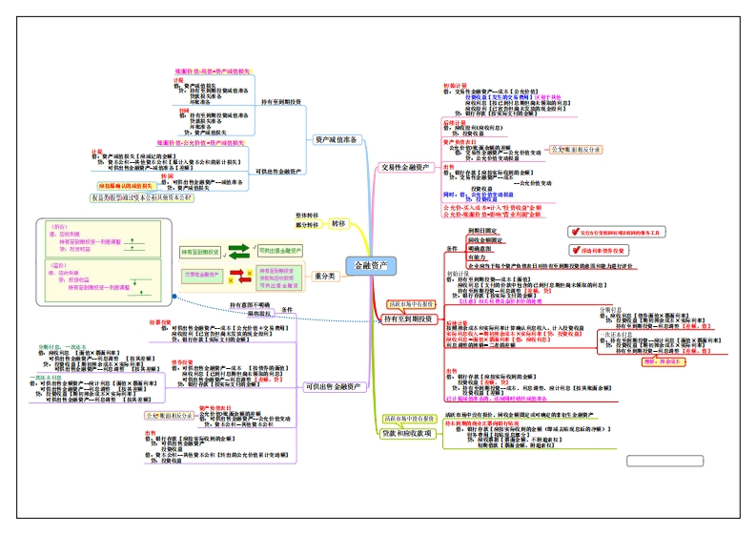This screenshot has width=756, height=535.
Task: Click the 回收金额固定 condition item
Action: 485,240
